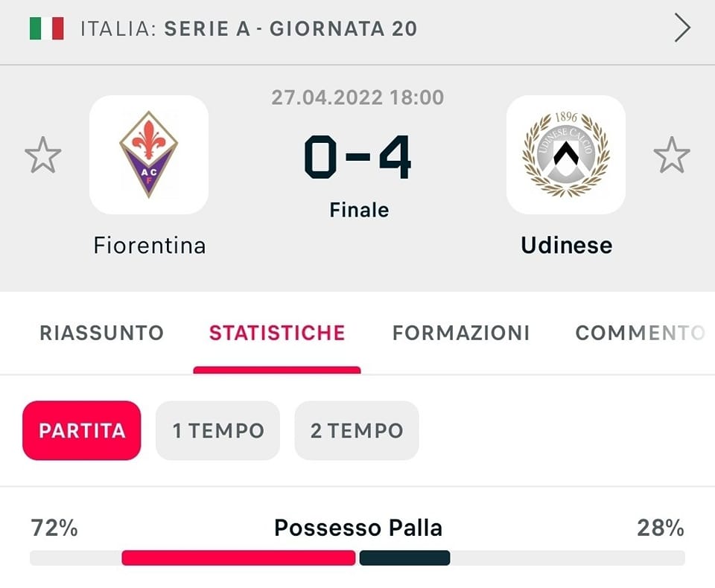This screenshot has height=588, width=715.
Task: Open the Udinese club crest
Action: (566, 155)
